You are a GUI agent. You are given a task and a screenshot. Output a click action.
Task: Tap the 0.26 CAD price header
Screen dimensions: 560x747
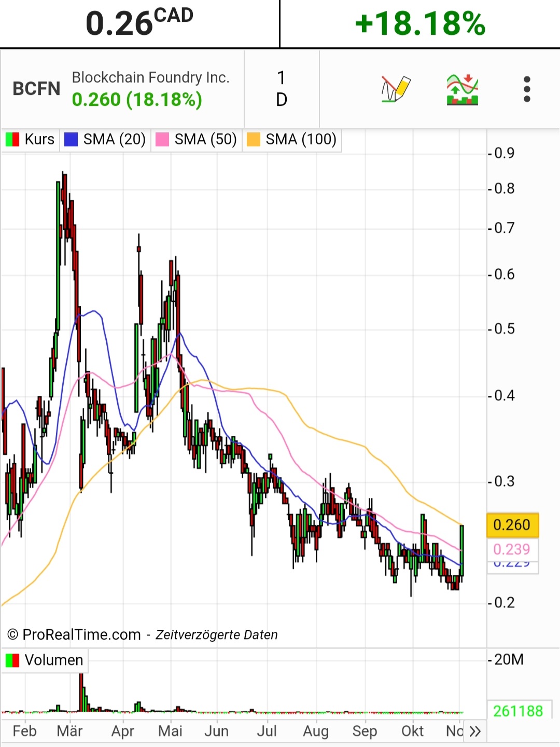139,24
